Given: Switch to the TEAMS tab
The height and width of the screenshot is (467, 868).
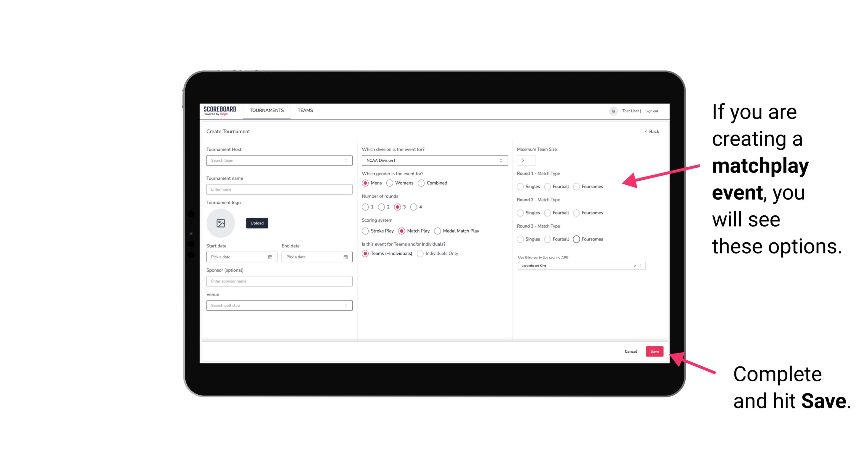Looking at the screenshot, I should [305, 110].
